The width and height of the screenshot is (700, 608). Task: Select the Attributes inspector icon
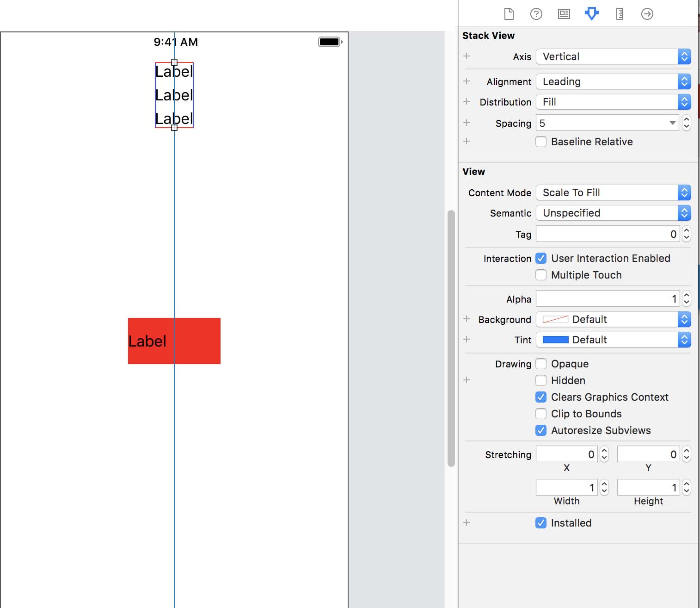click(592, 14)
